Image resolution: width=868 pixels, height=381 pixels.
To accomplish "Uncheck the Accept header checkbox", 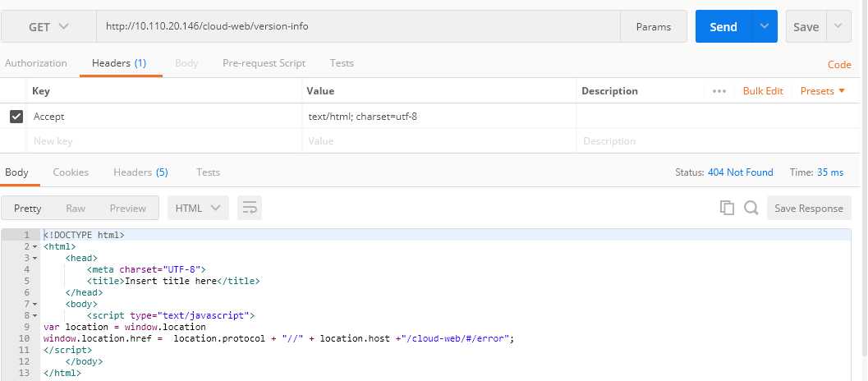I will click(x=16, y=117).
